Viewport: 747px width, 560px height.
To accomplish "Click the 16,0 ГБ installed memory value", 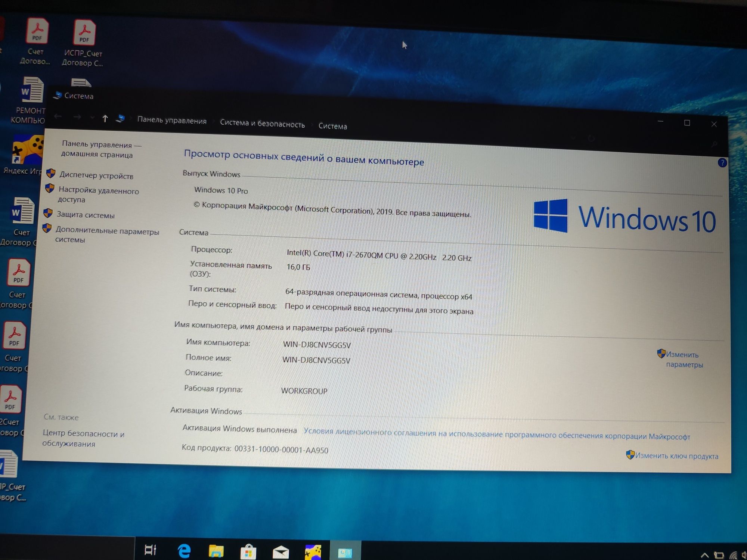I will click(298, 267).
